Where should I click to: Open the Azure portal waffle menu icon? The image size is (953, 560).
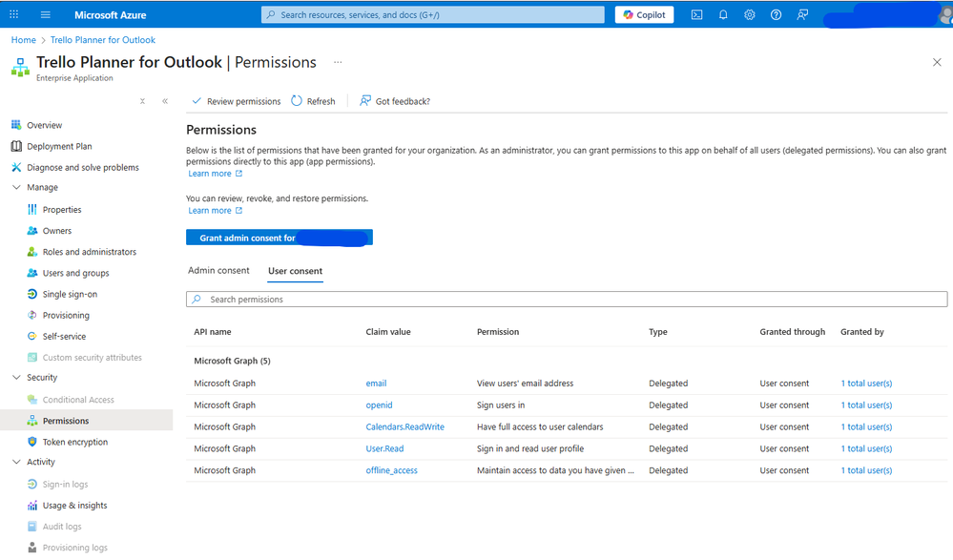tap(14, 14)
